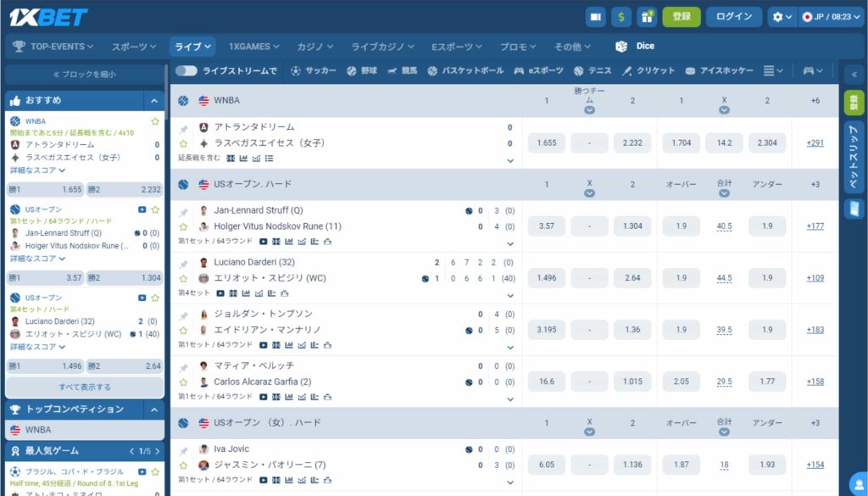Click ブロックを縮小 to collapse the block
868x496 pixels.
pos(85,74)
